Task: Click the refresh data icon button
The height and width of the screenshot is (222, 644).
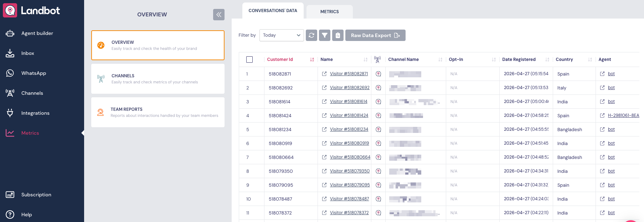Action: (x=311, y=35)
